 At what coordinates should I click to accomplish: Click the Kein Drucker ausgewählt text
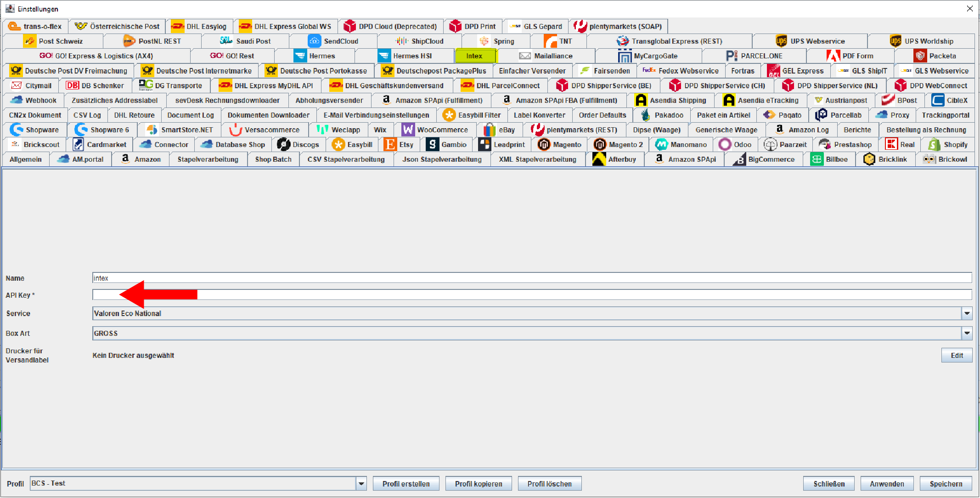tap(133, 355)
